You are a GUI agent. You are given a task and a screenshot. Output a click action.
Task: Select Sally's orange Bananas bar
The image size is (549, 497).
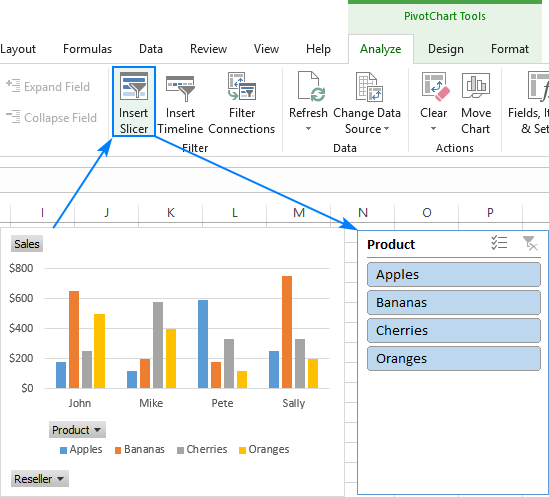pos(287,332)
